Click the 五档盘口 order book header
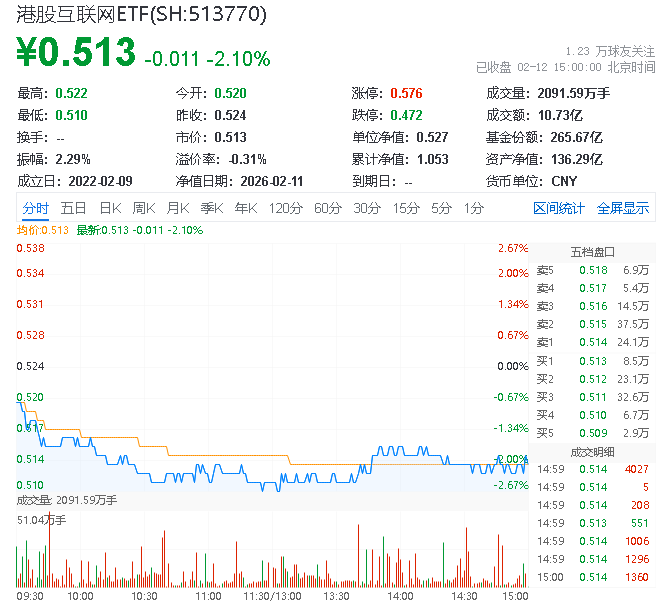 click(592, 252)
